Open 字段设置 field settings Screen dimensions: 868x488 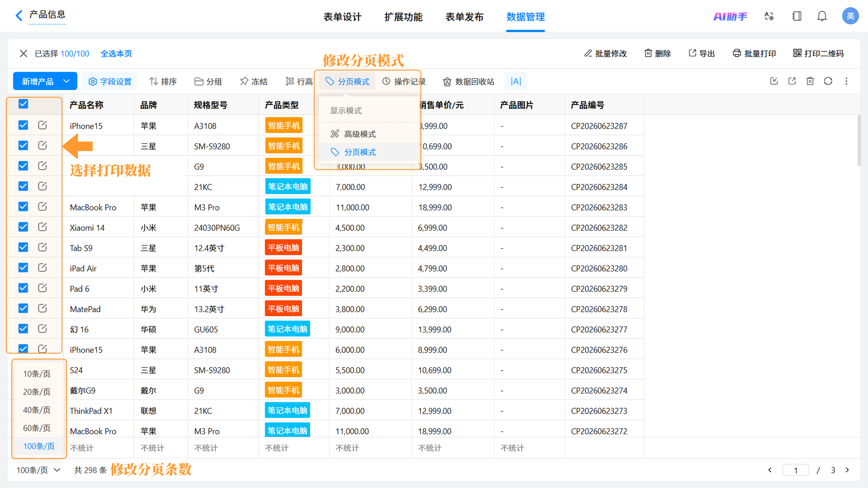click(x=110, y=82)
